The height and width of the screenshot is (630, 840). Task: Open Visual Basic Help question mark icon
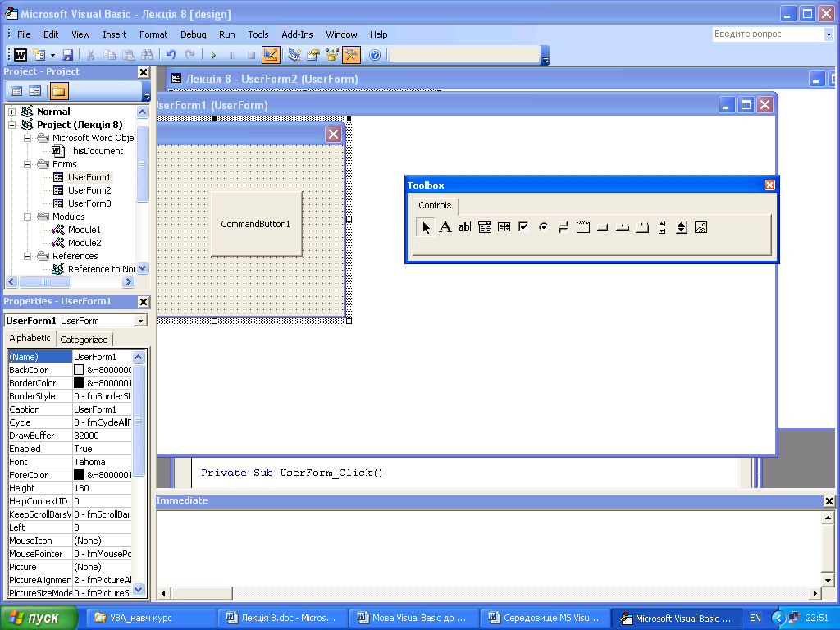pyautogui.click(x=375, y=55)
